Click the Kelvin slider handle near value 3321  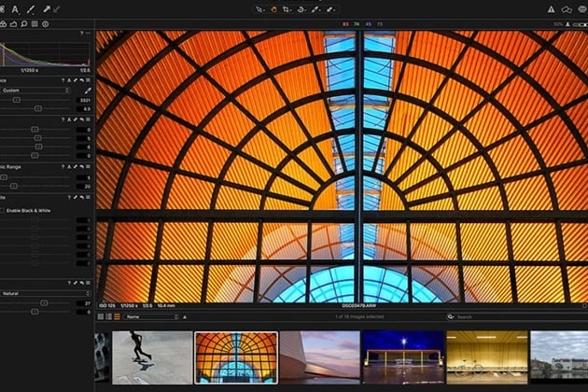(17, 100)
